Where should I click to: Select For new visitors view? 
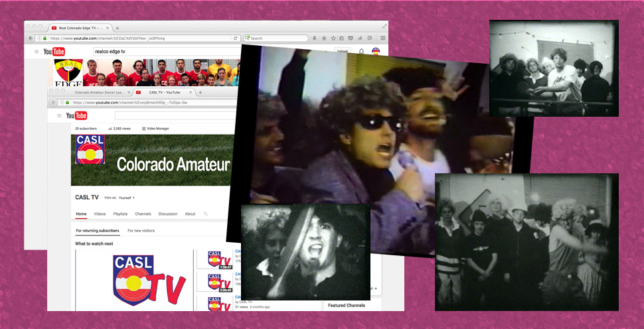click(x=141, y=231)
